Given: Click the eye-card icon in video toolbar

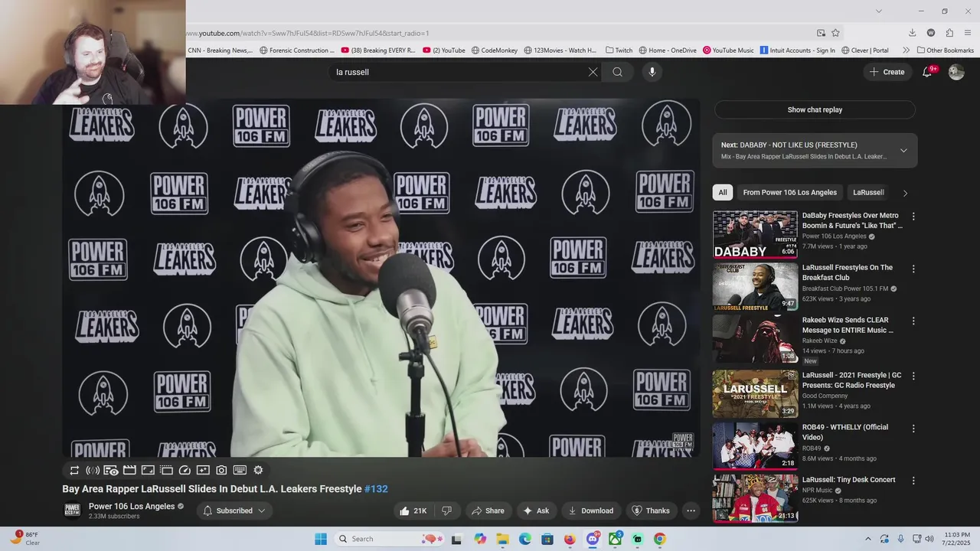Looking at the screenshot, I should [x=111, y=471].
